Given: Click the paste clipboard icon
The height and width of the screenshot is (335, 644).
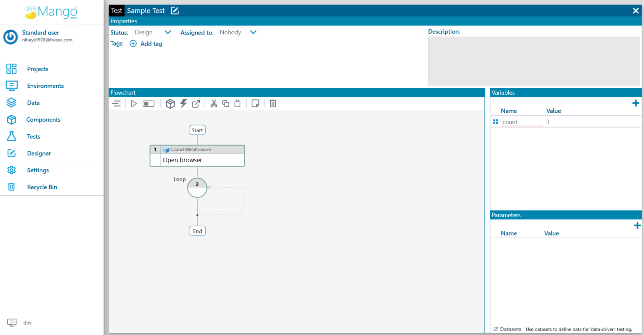Looking at the screenshot, I should click(237, 104).
